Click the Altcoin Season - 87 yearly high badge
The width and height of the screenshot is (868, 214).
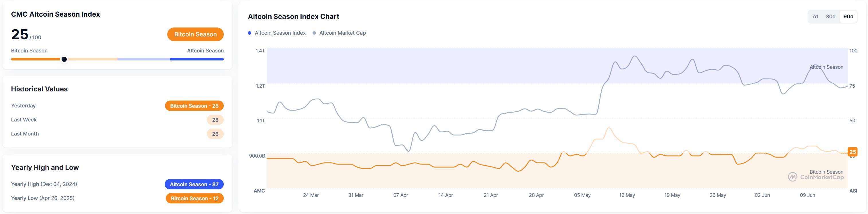(194, 184)
